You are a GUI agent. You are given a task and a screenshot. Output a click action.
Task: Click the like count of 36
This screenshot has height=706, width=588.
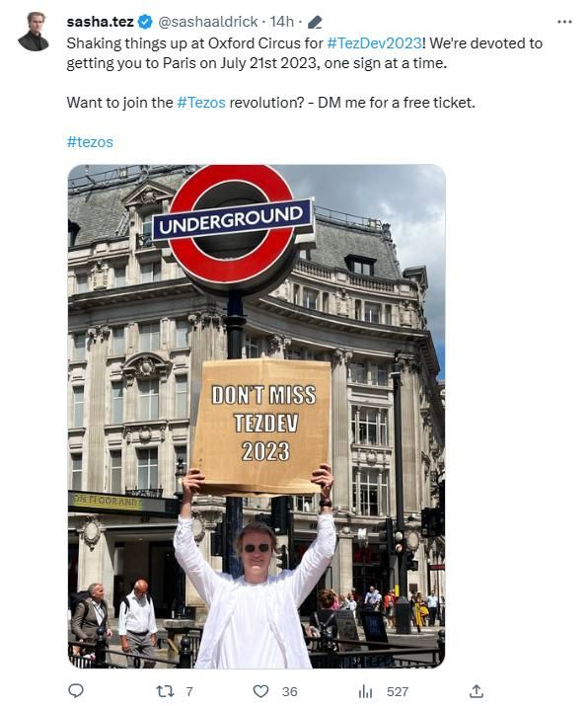[x=290, y=691]
